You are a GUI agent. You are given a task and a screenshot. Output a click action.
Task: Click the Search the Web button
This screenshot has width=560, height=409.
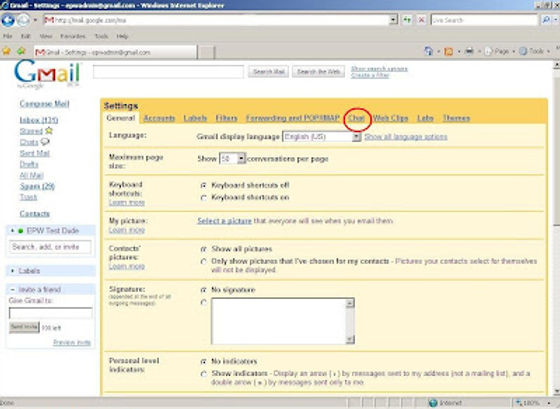(x=318, y=72)
